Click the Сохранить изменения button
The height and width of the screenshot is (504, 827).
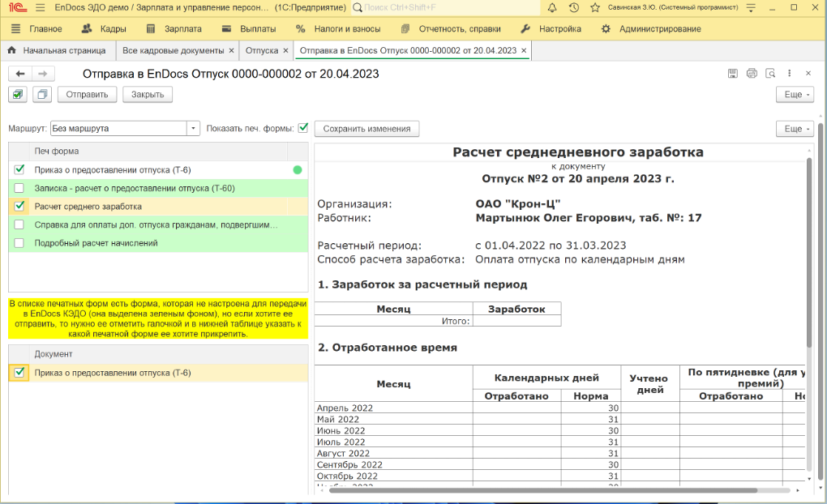pos(366,129)
